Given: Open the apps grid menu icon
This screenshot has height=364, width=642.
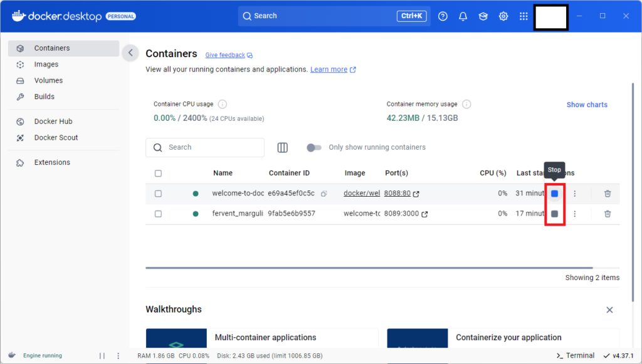Looking at the screenshot, I should click(524, 16).
